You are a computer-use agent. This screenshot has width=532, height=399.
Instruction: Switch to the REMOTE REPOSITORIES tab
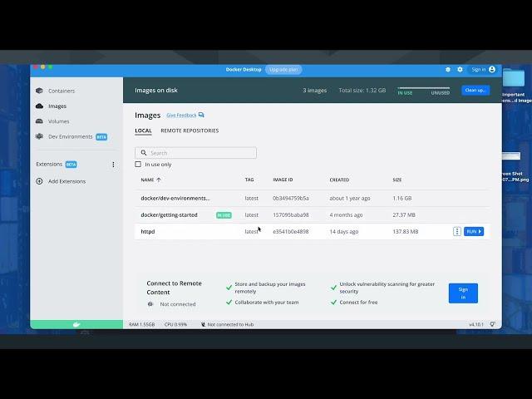[x=190, y=131]
